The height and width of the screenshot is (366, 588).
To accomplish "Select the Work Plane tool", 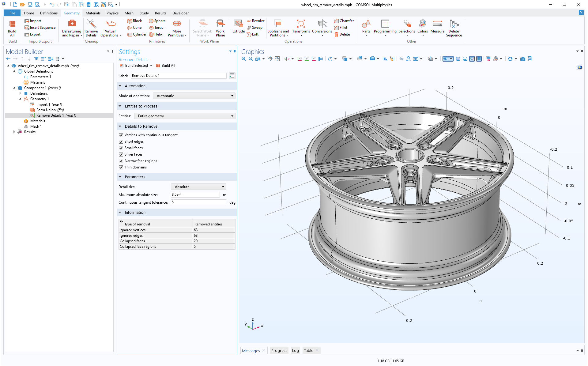I will tap(220, 28).
